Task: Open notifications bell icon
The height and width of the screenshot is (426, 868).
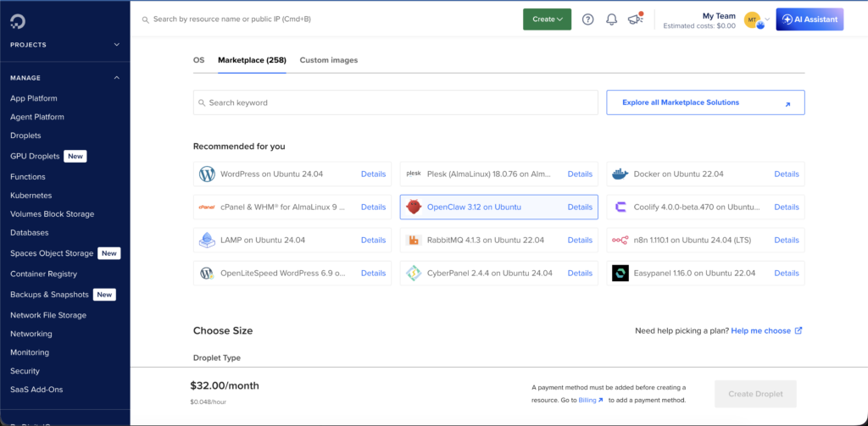Action: 611,19
